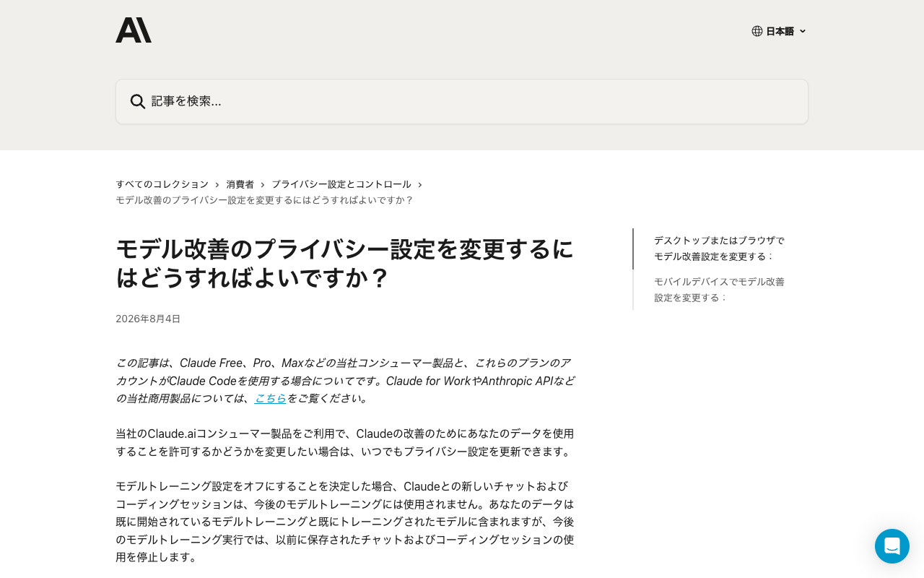The width and height of the screenshot is (924, 578).
Task: Click the こちら link in intro
Action: pyautogui.click(x=271, y=398)
